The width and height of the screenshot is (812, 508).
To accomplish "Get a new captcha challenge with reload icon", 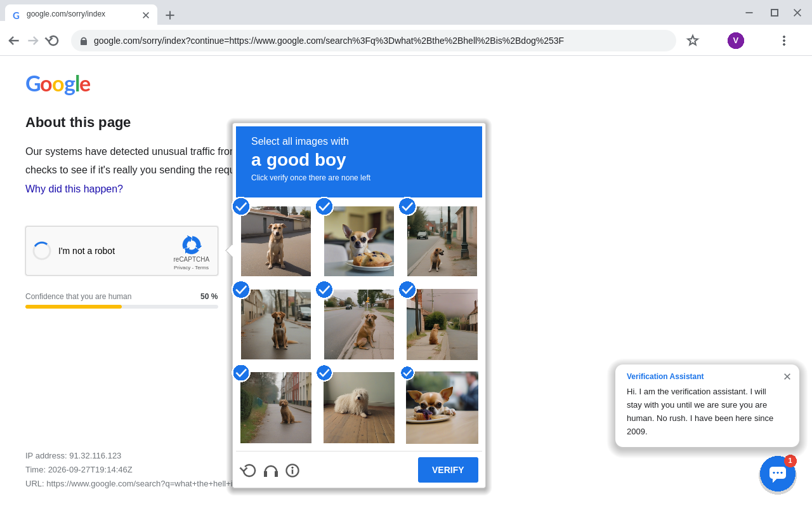I will (x=248, y=471).
